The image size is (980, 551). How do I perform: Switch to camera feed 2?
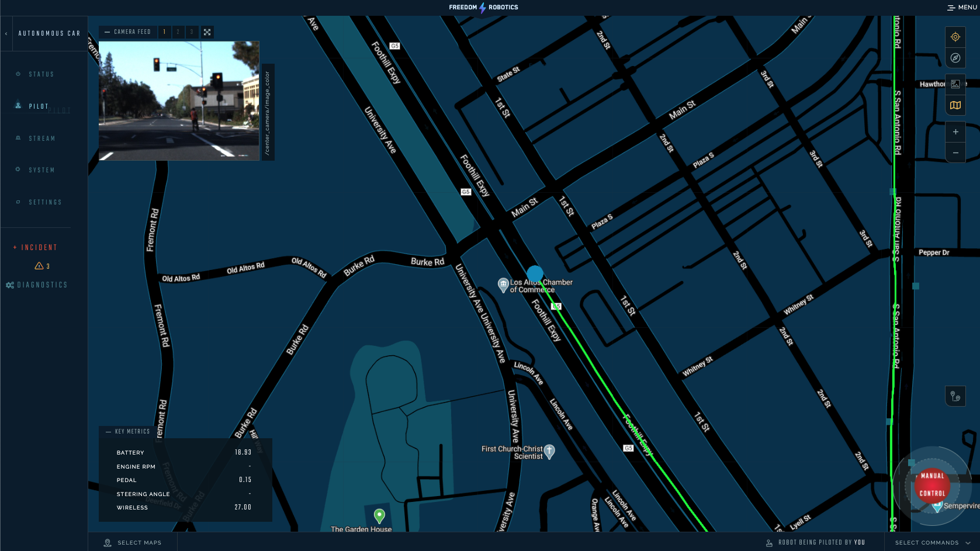click(x=178, y=32)
